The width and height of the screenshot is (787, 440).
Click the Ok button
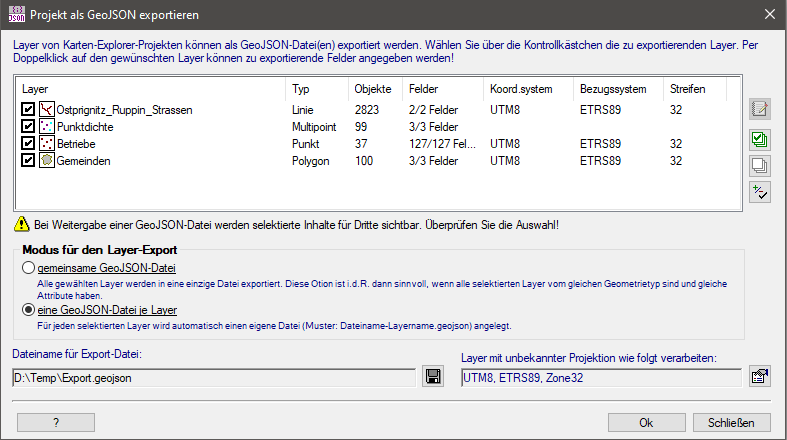(x=646, y=422)
